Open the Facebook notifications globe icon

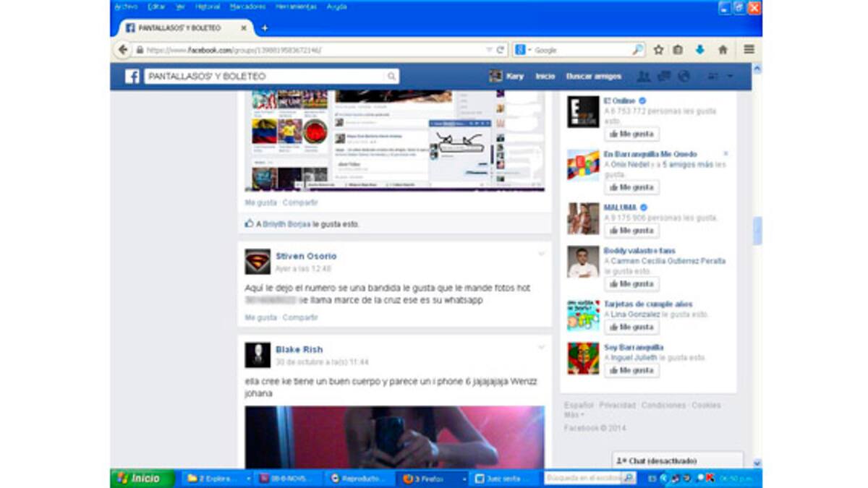point(683,77)
